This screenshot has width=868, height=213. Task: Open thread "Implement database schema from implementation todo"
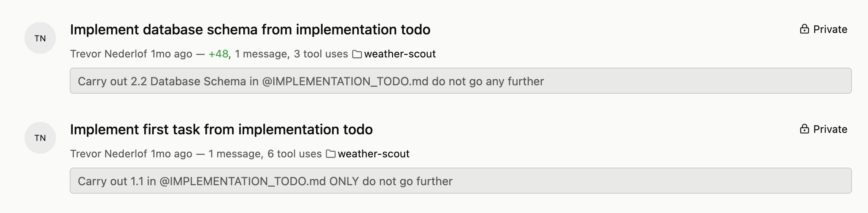(250, 30)
